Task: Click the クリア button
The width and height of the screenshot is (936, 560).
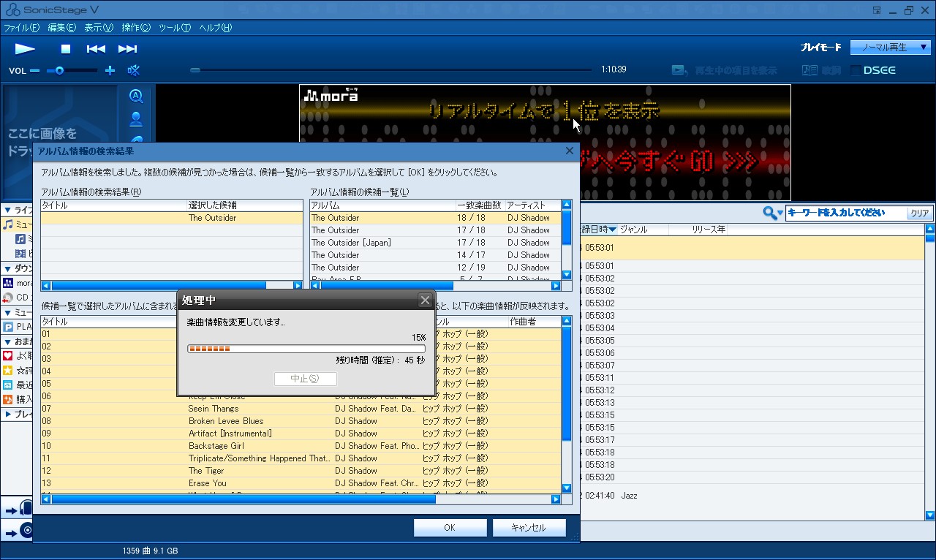Action: pyautogui.click(x=919, y=213)
